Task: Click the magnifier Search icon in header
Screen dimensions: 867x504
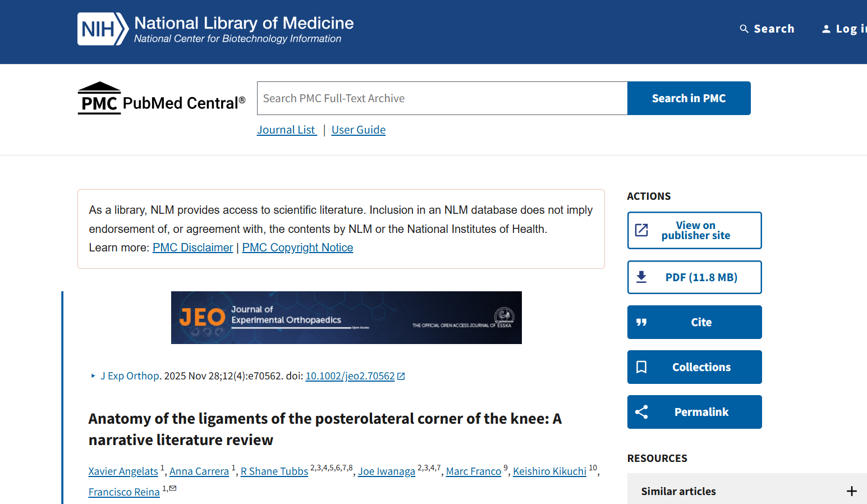Action: 744,29
